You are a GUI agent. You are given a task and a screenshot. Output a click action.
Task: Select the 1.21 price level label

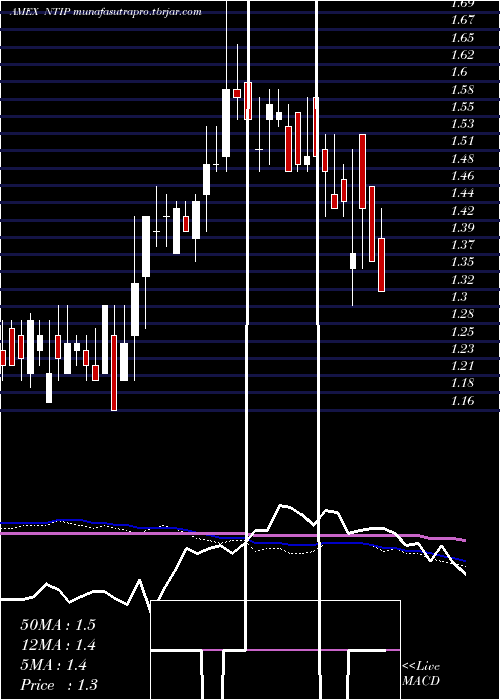pyautogui.click(x=462, y=366)
